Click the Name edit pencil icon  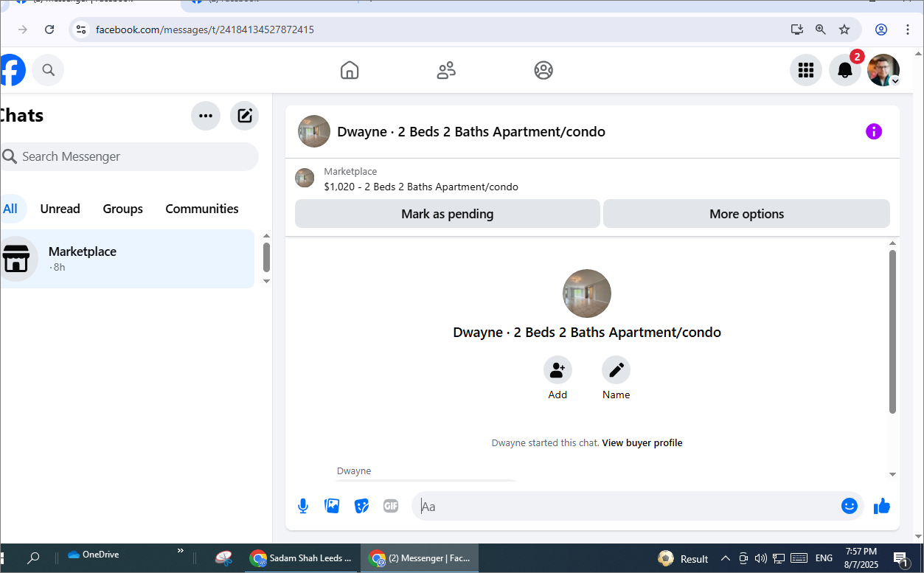click(x=616, y=370)
